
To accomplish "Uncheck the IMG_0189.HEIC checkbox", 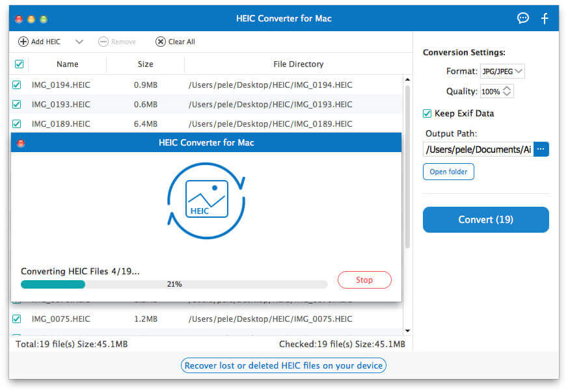I will [x=17, y=124].
